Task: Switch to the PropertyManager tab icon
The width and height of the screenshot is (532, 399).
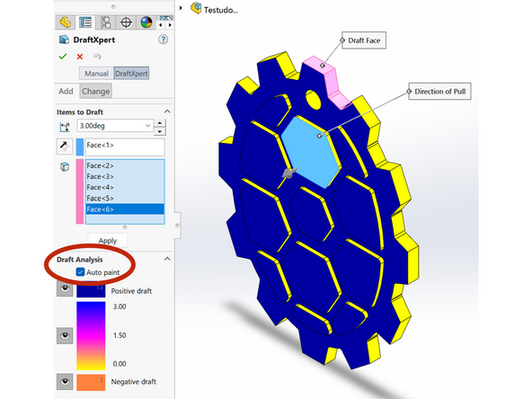Action: [x=85, y=22]
